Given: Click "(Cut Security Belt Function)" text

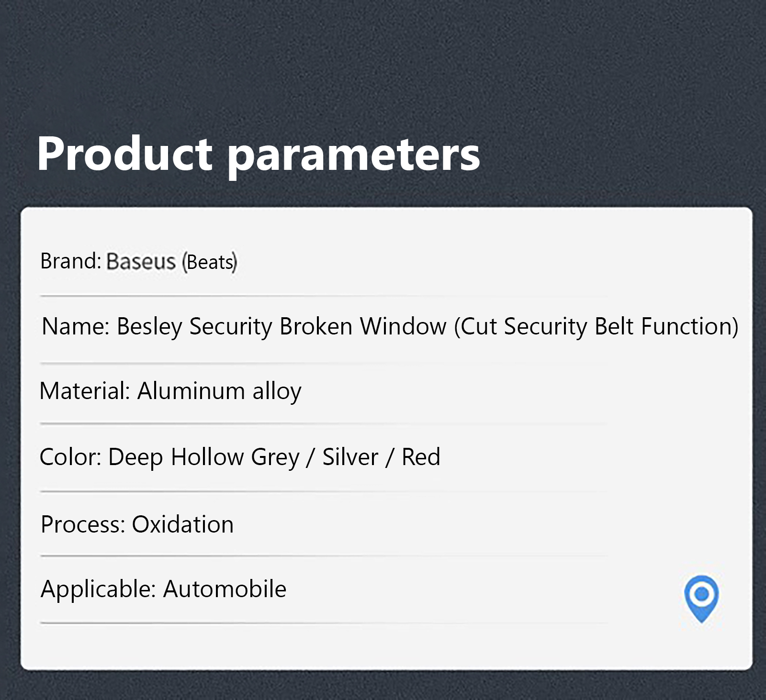Looking at the screenshot, I should pos(596,327).
